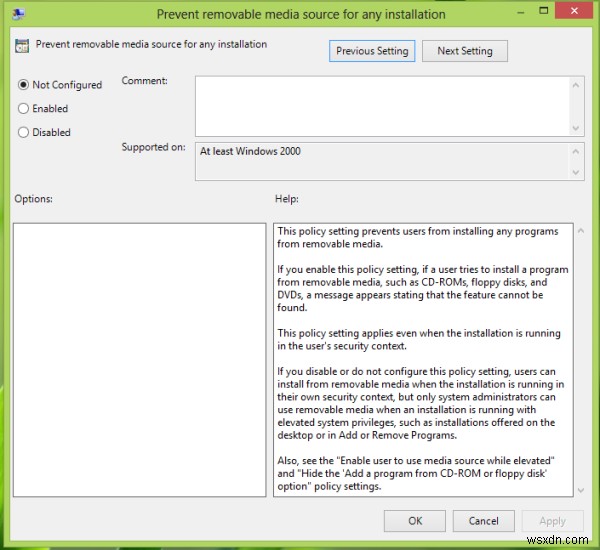The image size is (600, 550).
Task: Close the window with the red X
Action: click(x=574, y=11)
